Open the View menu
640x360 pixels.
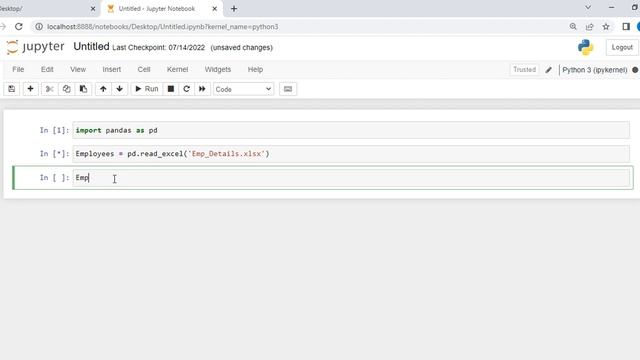(x=78, y=69)
